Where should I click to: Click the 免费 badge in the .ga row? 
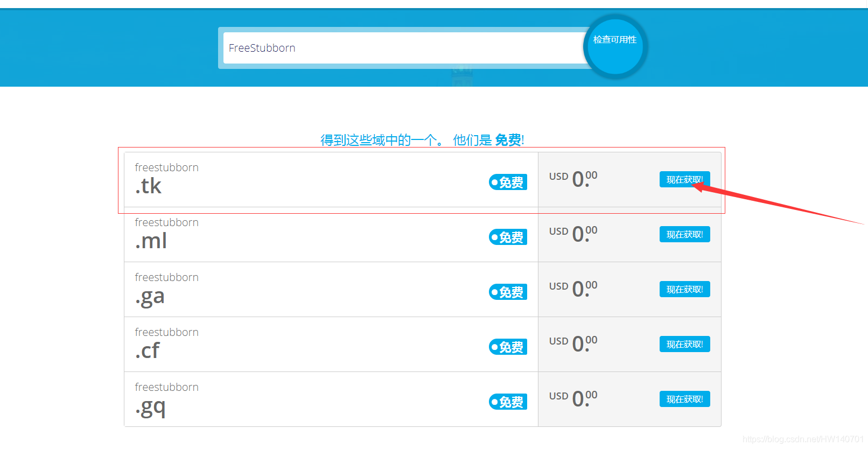(508, 292)
